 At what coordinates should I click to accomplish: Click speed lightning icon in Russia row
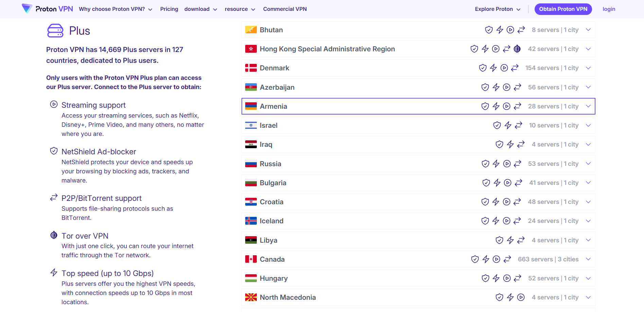pyautogui.click(x=496, y=164)
